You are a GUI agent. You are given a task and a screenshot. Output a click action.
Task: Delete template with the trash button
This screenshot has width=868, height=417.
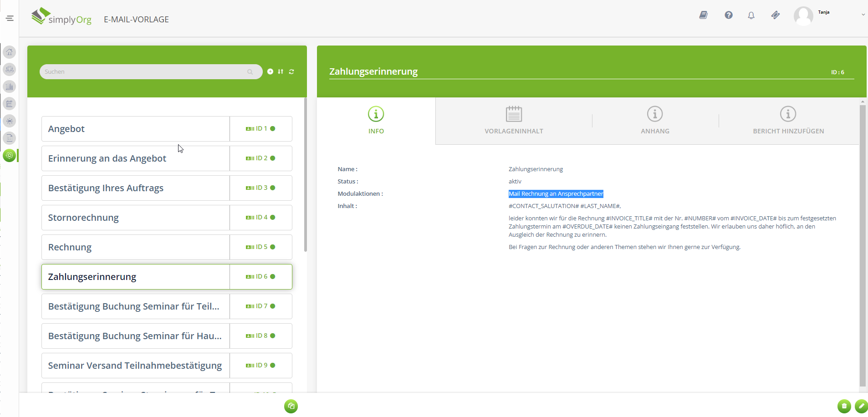[x=844, y=406]
